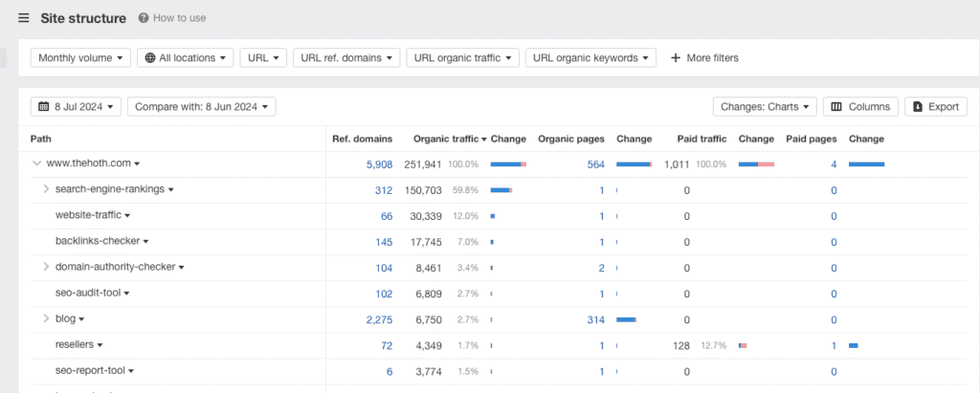Click the How to use help icon

(144, 18)
